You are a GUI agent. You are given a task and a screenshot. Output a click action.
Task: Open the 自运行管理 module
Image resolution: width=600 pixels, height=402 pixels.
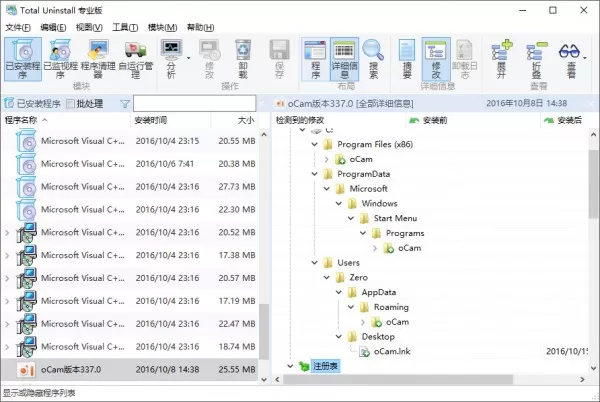point(135,59)
